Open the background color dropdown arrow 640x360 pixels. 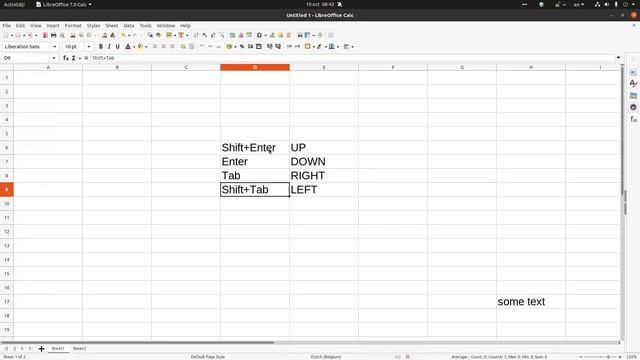tap(146, 47)
